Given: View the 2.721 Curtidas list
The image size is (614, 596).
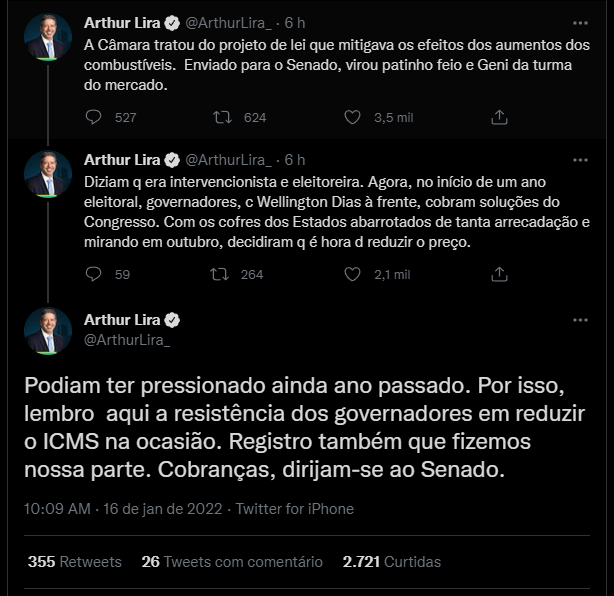Looking at the screenshot, I should tap(392, 562).
